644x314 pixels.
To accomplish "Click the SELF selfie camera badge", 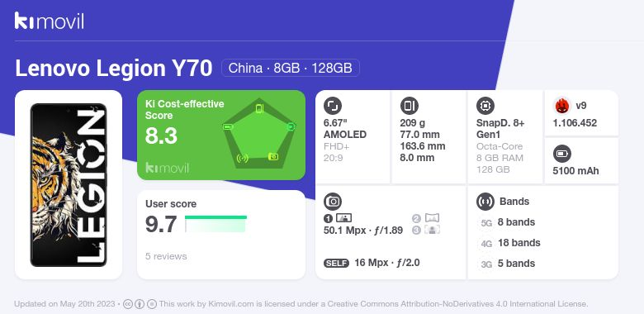I will pyautogui.click(x=336, y=263).
